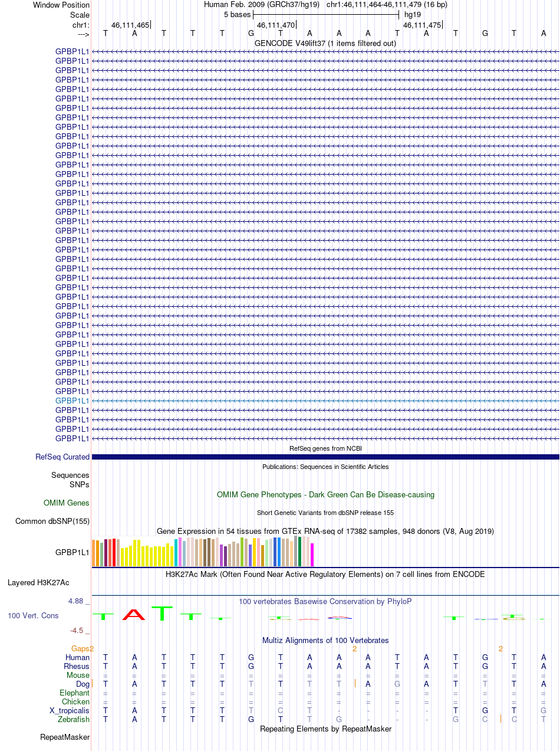Click Repeating Elements by RepeatMasker title
Image resolution: width=560 pixels, height=751 pixels.
click(325, 729)
